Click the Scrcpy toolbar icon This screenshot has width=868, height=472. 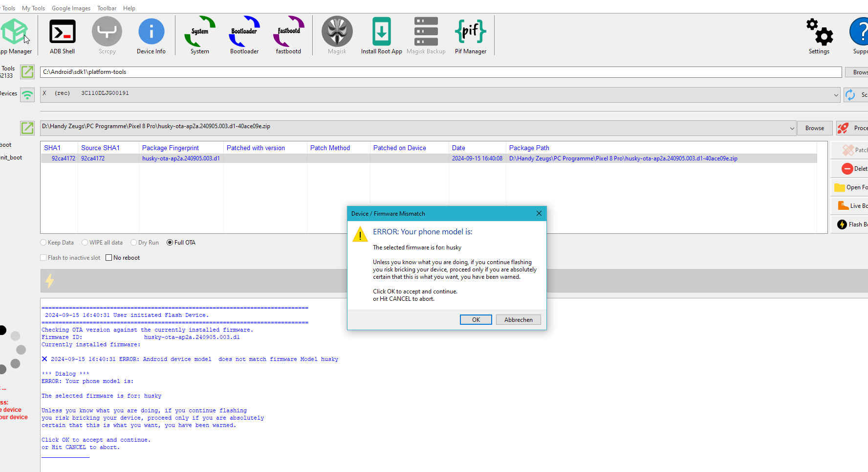point(107,32)
